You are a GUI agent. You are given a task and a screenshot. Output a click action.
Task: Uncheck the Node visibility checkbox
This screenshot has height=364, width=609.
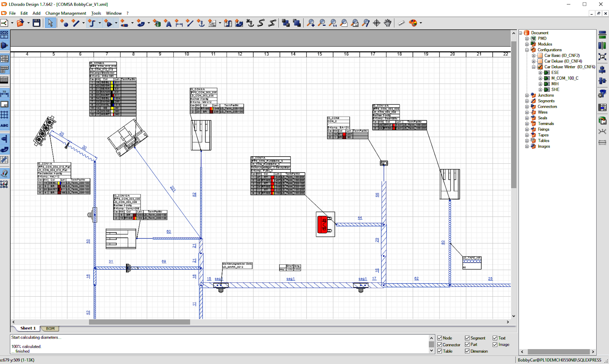click(x=440, y=338)
